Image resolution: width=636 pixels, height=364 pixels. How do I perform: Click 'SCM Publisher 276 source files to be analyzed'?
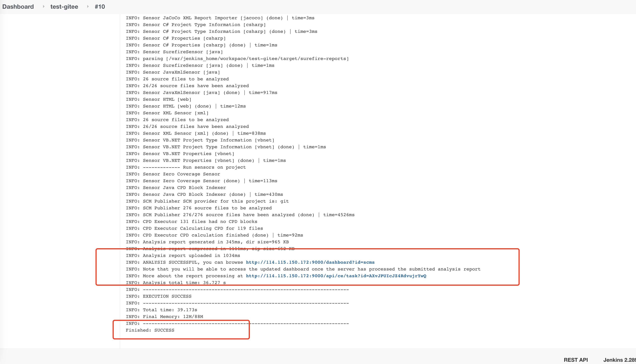coord(199,208)
